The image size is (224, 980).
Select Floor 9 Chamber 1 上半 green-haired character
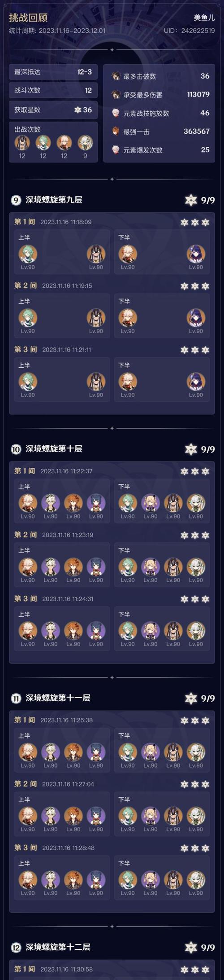(28, 254)
